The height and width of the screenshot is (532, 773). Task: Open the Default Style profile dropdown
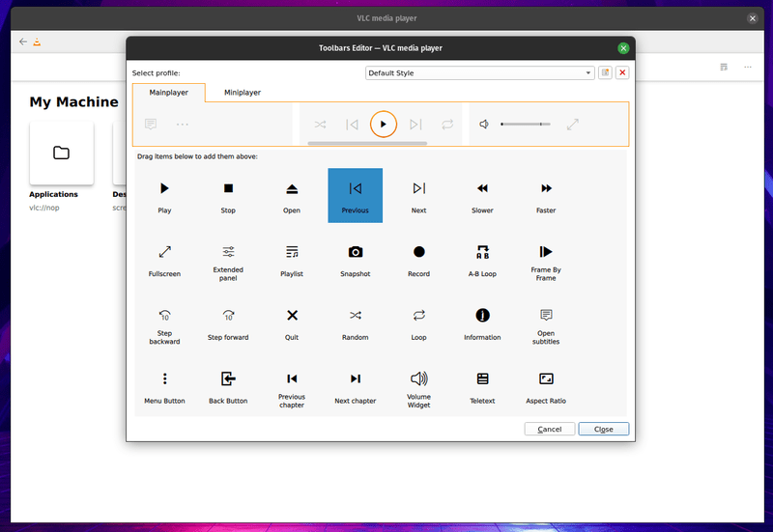[x=479, y=72]
